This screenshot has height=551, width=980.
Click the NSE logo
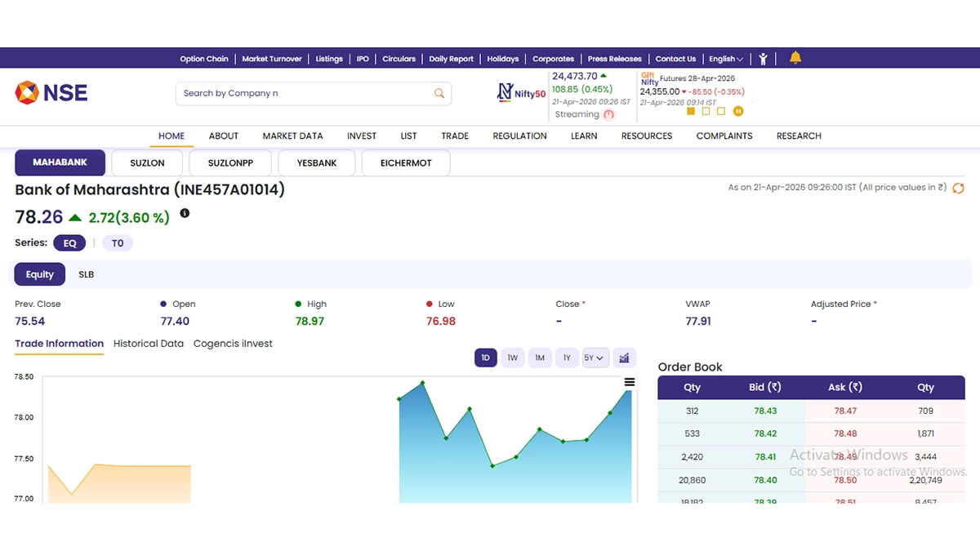pos(51,92)
